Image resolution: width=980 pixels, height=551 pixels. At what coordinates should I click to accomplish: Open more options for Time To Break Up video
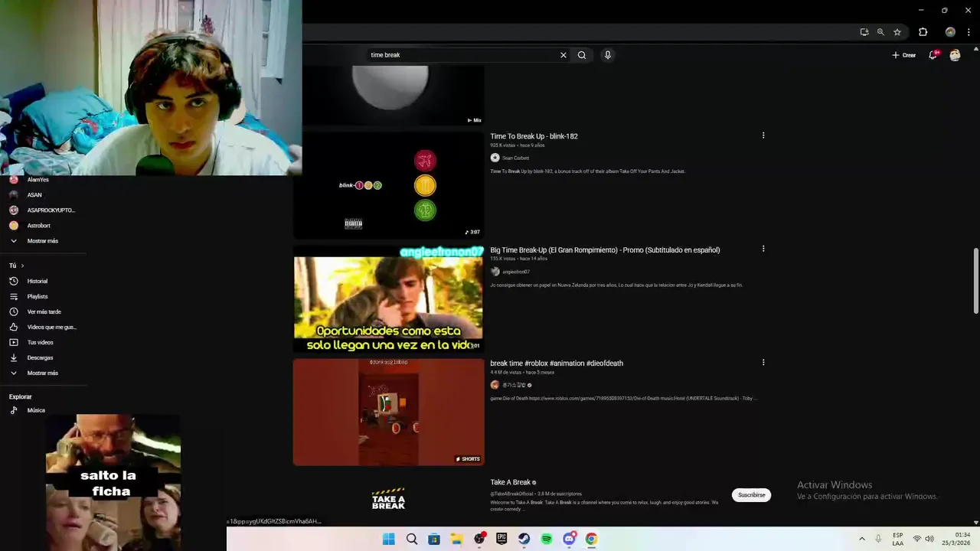[x=763, y=135]
